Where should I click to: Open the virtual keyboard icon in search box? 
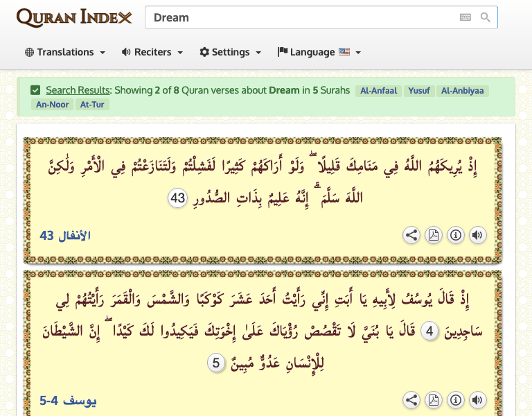(x=465, y=17)
